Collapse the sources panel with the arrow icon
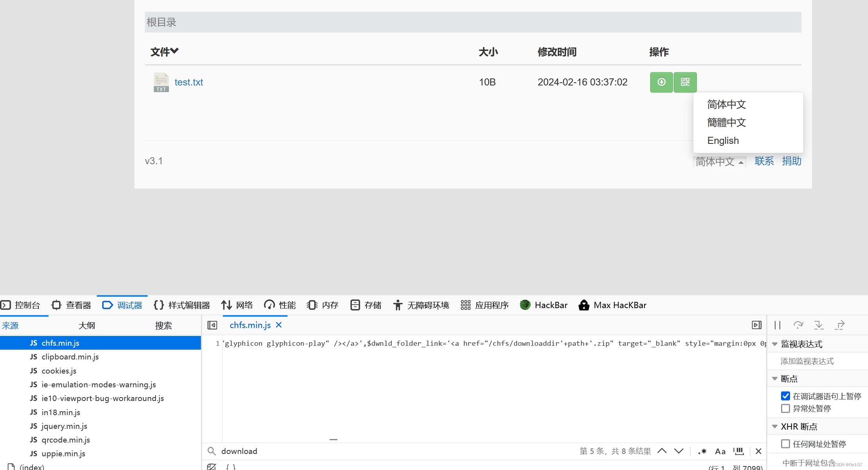The height and width of the screenshot is (470, 868). coord(212,325)
